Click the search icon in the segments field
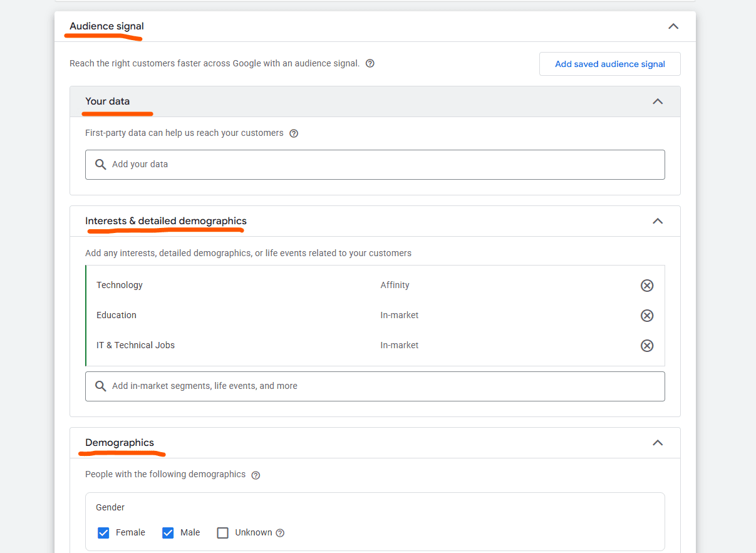The image size is (756, 553). (101, 386)
